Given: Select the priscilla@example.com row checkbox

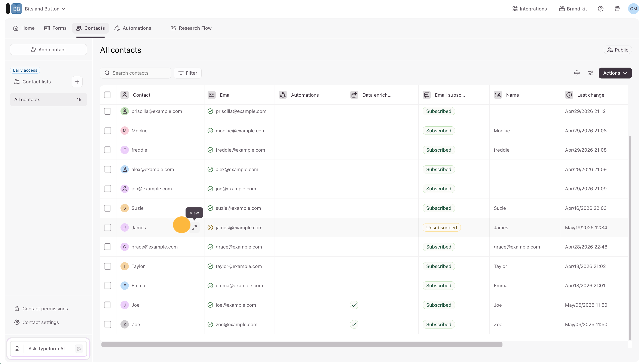Looking at the screenshot, I should click(108, 111).
